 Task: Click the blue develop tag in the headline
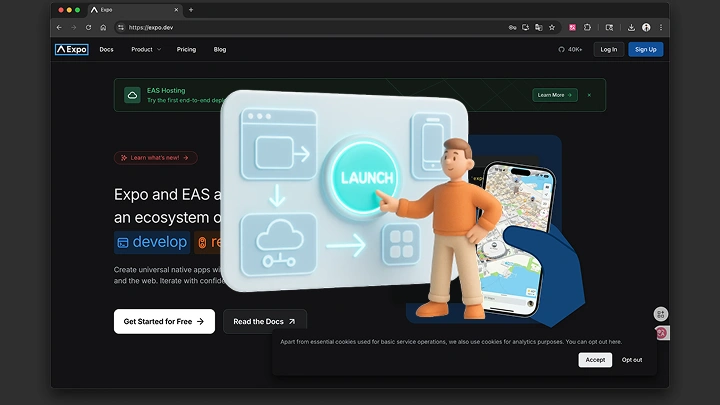[x=152, y=242]
